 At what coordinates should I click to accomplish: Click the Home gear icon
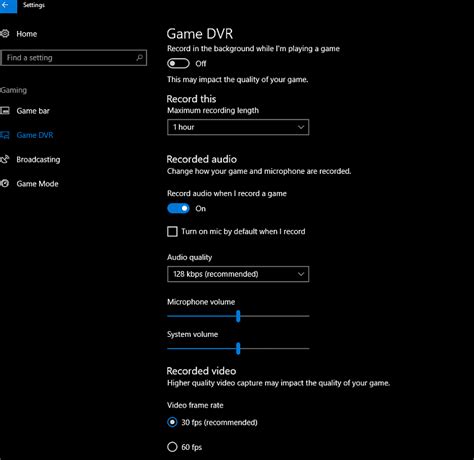[5, 34]
